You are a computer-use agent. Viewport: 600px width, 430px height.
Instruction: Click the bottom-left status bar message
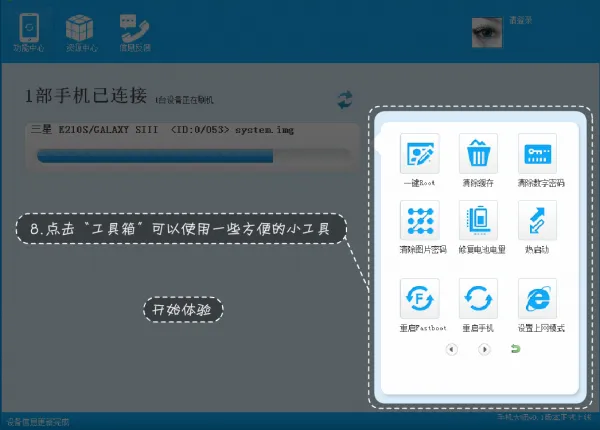pos(38,422)
